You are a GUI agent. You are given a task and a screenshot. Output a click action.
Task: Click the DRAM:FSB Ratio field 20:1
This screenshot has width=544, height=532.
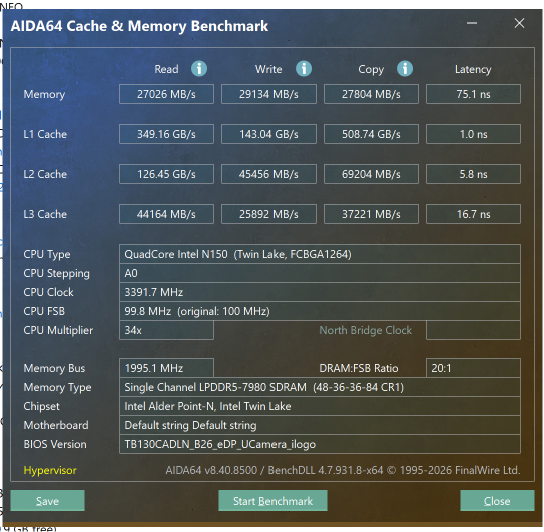[473, 368]
